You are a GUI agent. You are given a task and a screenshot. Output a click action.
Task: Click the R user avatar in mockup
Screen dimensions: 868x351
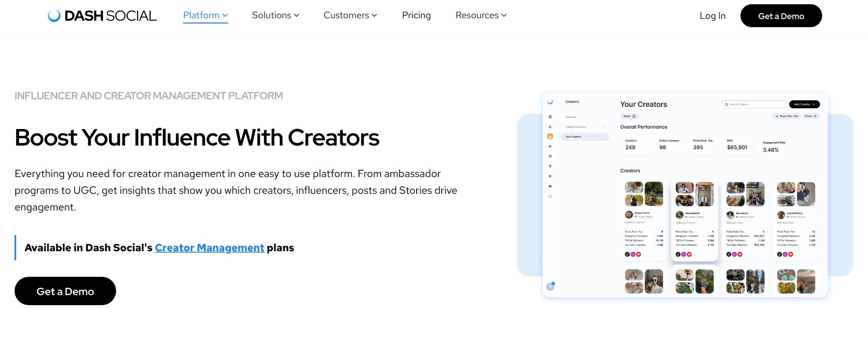tap(550, 286)
